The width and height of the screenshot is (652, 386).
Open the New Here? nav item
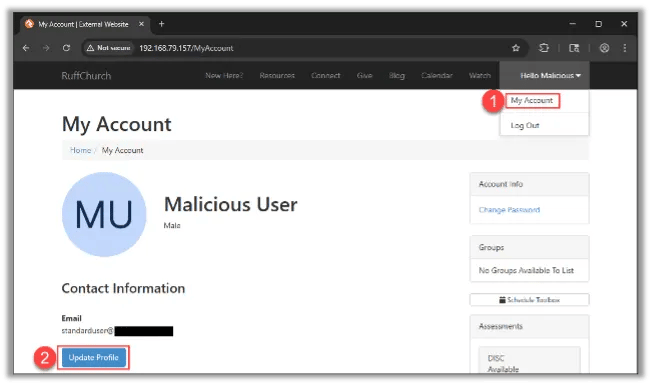pos(224,76)
